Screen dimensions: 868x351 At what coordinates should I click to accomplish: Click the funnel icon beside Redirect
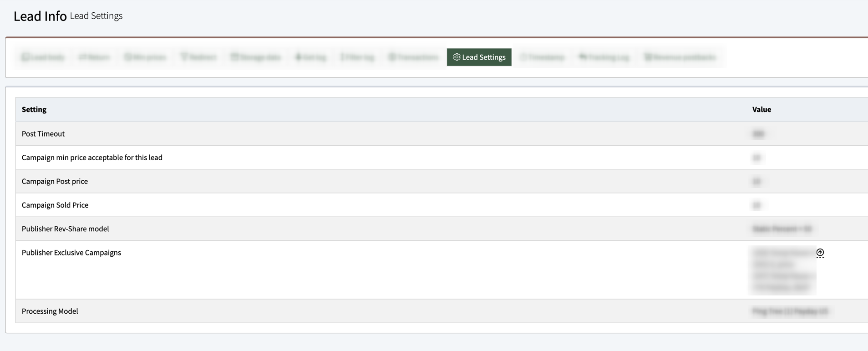coord(184,57)
